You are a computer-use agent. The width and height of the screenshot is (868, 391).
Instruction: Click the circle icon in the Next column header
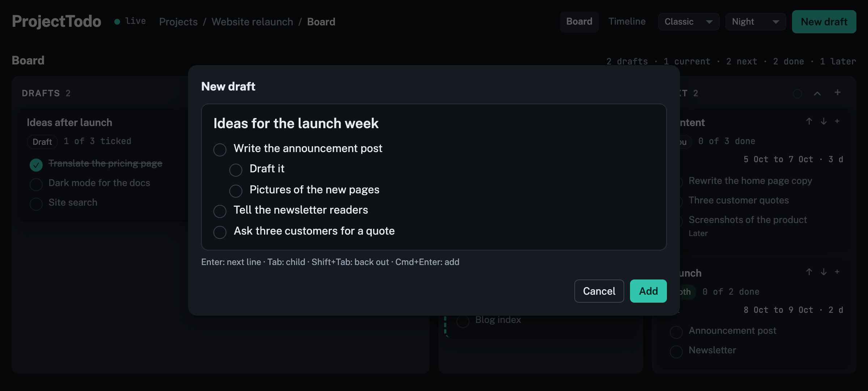tap(797, 94)
